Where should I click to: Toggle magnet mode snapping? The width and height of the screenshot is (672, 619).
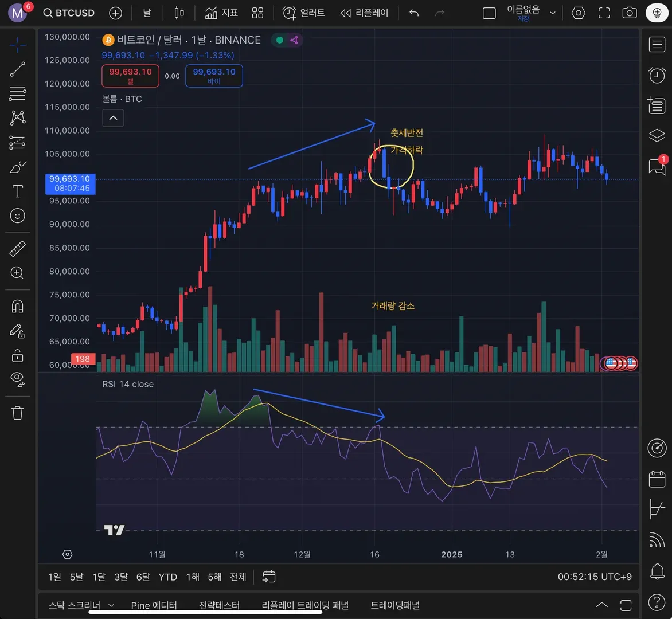tap(18, 306)
